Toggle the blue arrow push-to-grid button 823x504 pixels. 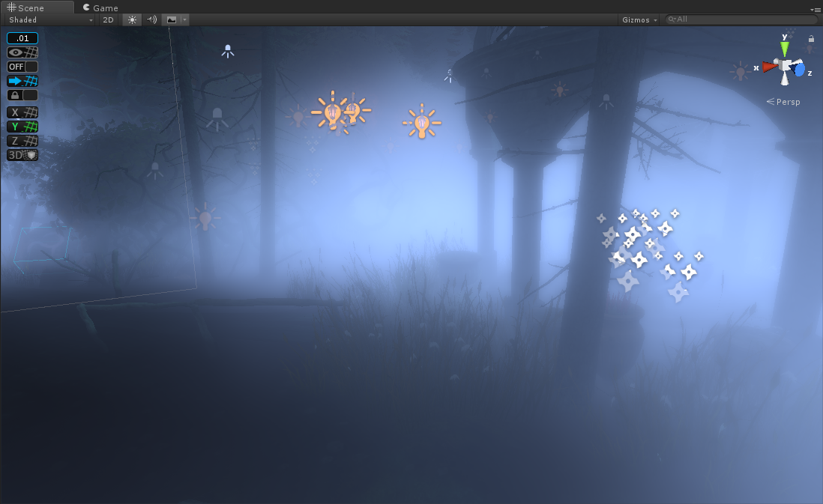pos(22,81)
